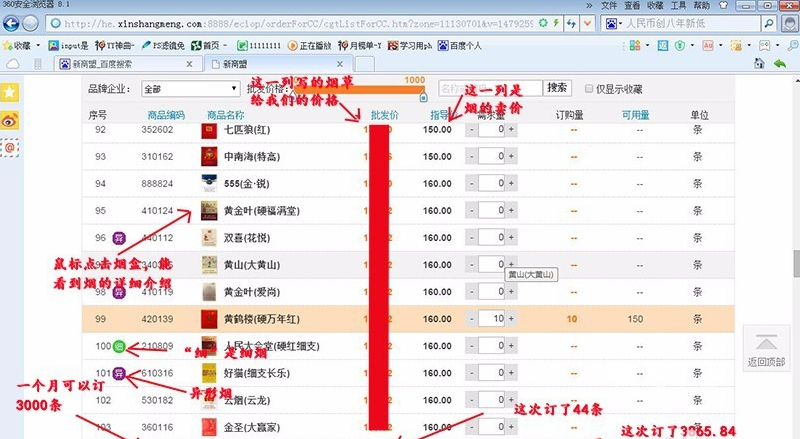Open the 品牌企业 全部 dropdown

pos(190,89)
